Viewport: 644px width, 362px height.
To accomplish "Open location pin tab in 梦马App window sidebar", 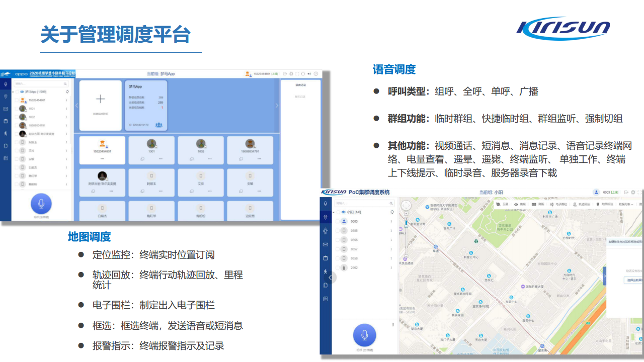I will click(6, 96).
